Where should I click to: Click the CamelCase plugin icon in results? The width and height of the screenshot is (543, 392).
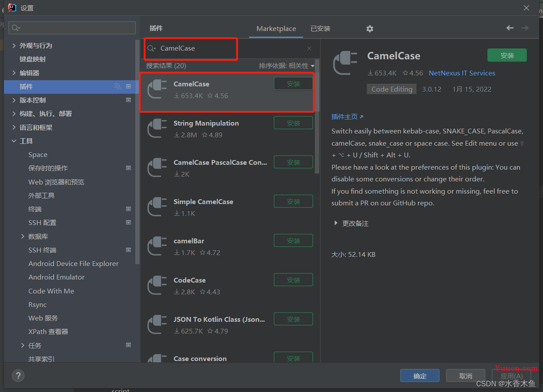[x=157, y=89]
